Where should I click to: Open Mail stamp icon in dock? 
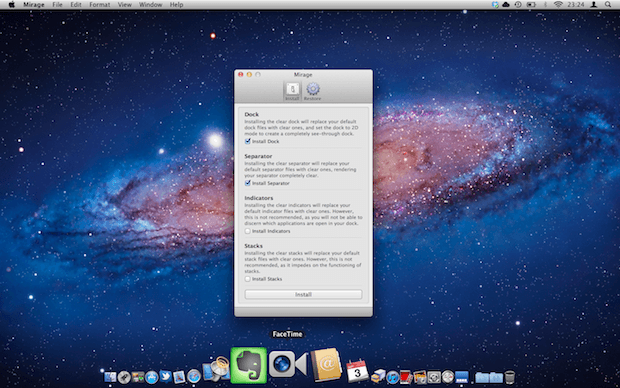tap(179, 377)
